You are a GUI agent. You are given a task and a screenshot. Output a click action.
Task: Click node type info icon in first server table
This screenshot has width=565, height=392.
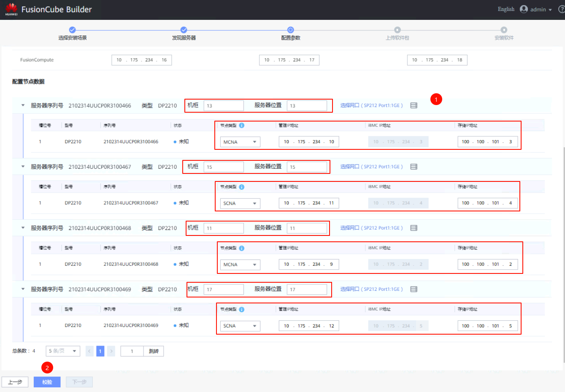tap(242, 125)
